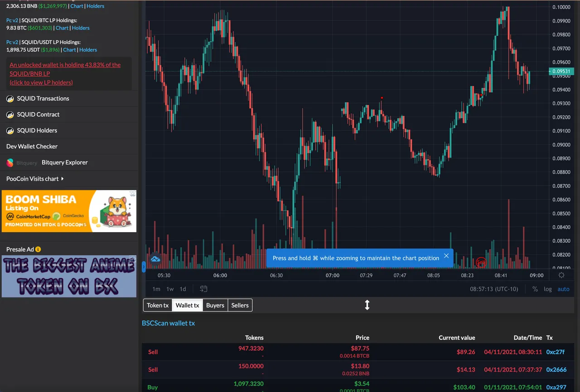Click the Bitquery logo icon
The image size is (580, 392).
(x=10, y=163)
